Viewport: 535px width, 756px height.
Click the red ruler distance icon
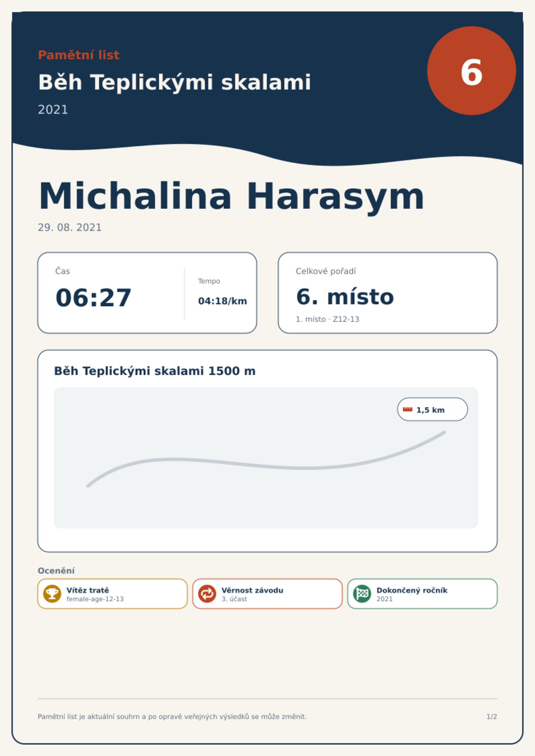coord(408,409)
